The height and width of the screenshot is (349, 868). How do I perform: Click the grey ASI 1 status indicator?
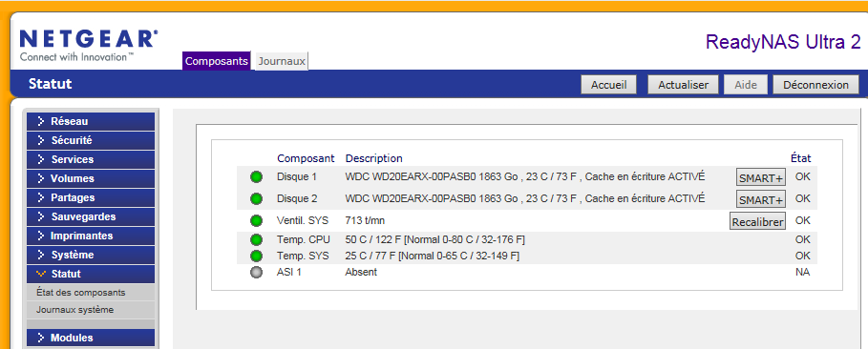click(256, 272)
